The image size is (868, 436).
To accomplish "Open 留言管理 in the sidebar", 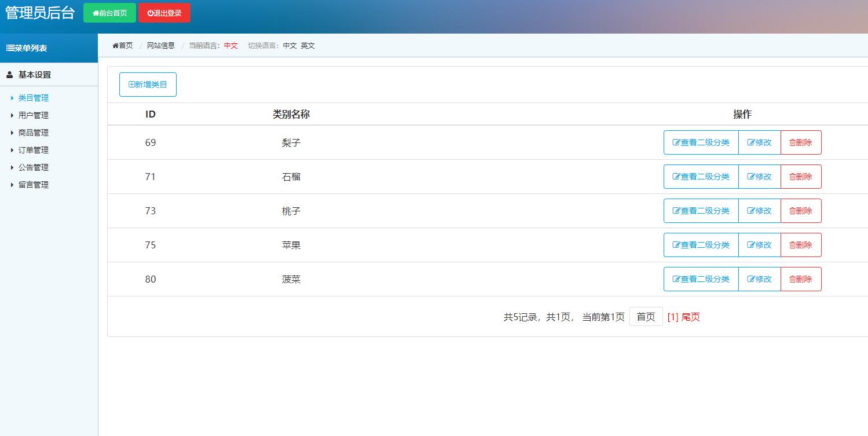I will click(x=34, y=185).
